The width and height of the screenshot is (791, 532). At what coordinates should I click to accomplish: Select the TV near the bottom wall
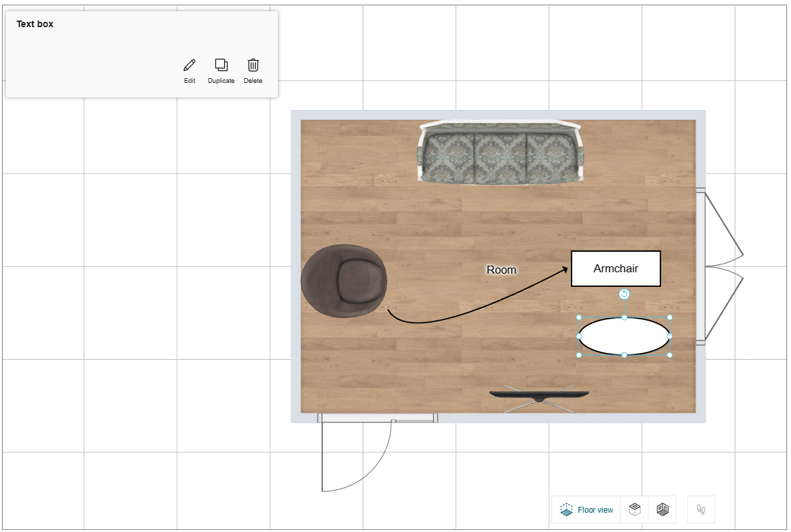[x=538, y=394]
